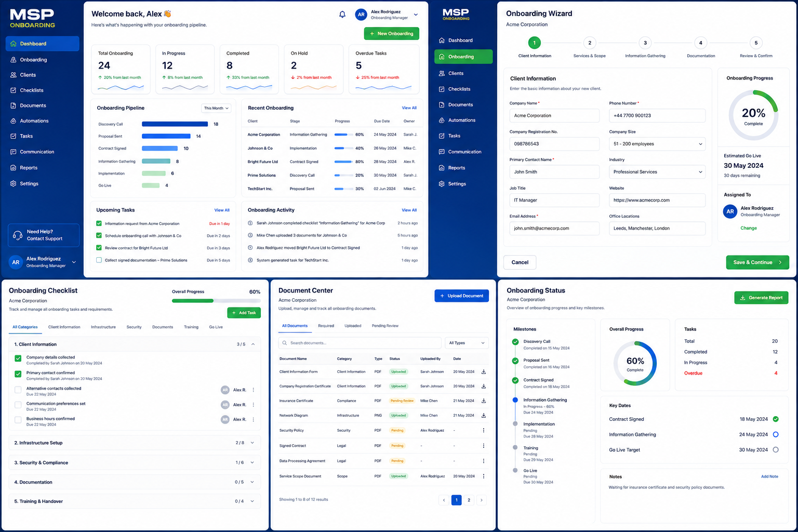Click the Reports icon in the left dashboard sidebar
This screenshot has width=798, height=532.
(x=14, y=168)
